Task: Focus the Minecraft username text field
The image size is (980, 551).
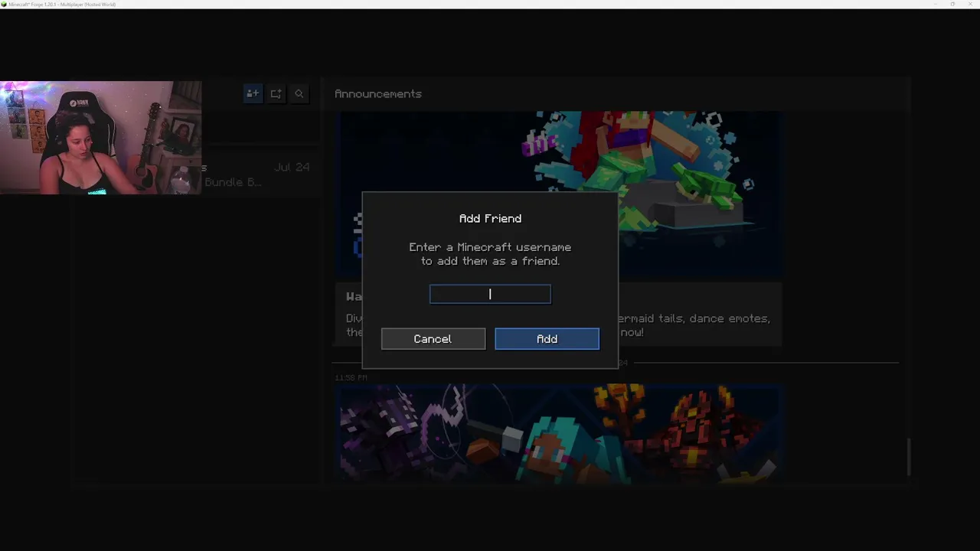Action: point(490,294)
